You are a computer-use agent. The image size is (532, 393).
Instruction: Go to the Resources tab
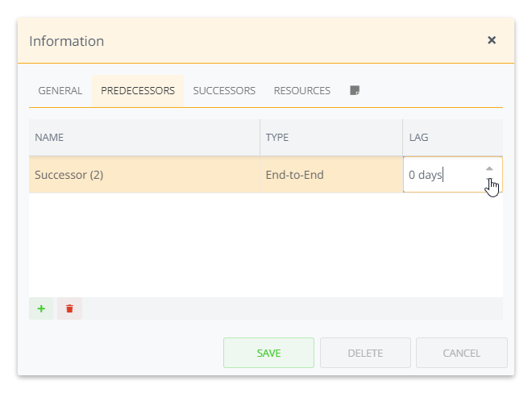click(302, 91)
